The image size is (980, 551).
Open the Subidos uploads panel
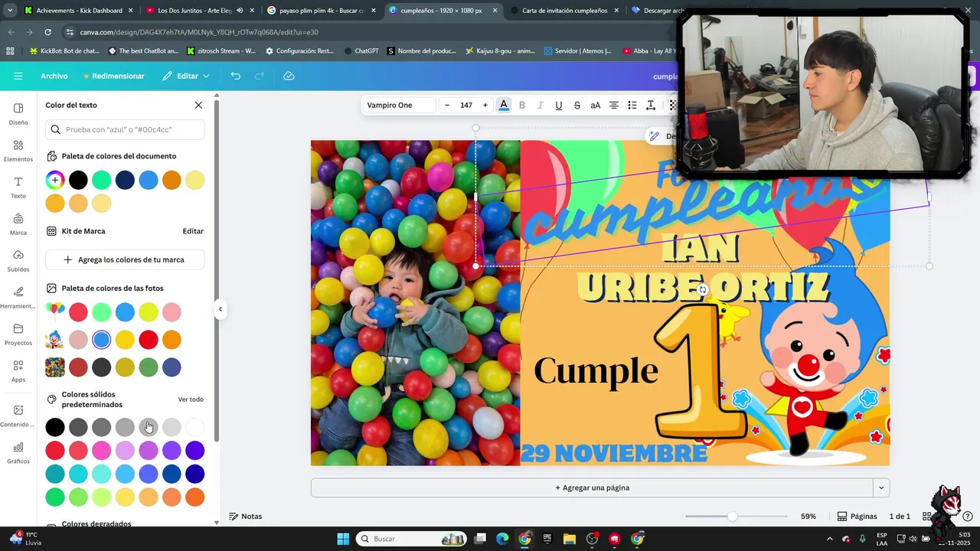[18, 261]
